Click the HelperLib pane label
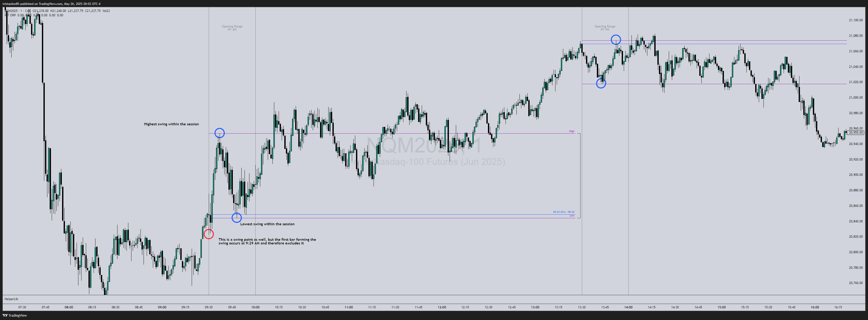This screenshot has width=868, height=320. pos(11,299)
